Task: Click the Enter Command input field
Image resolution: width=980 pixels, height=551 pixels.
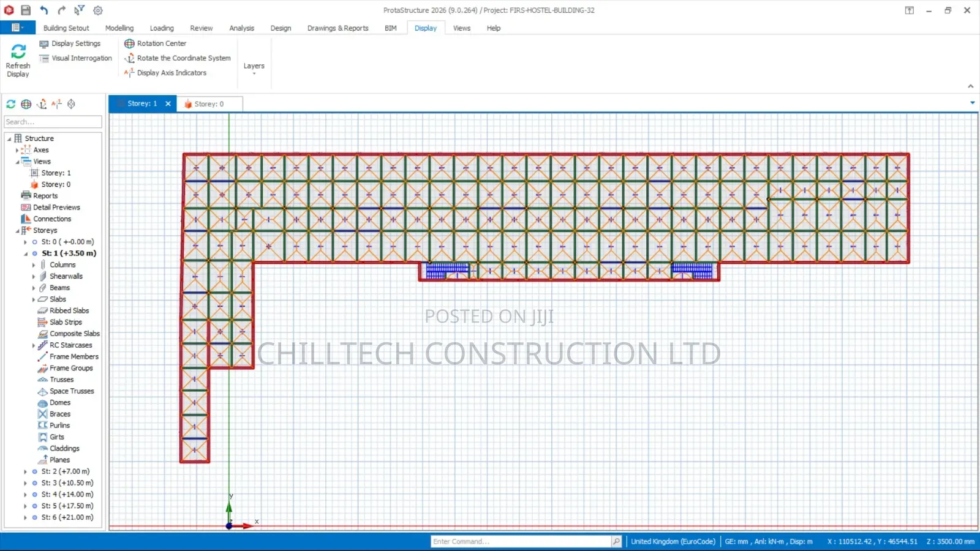Action: [x=521, y=541]
